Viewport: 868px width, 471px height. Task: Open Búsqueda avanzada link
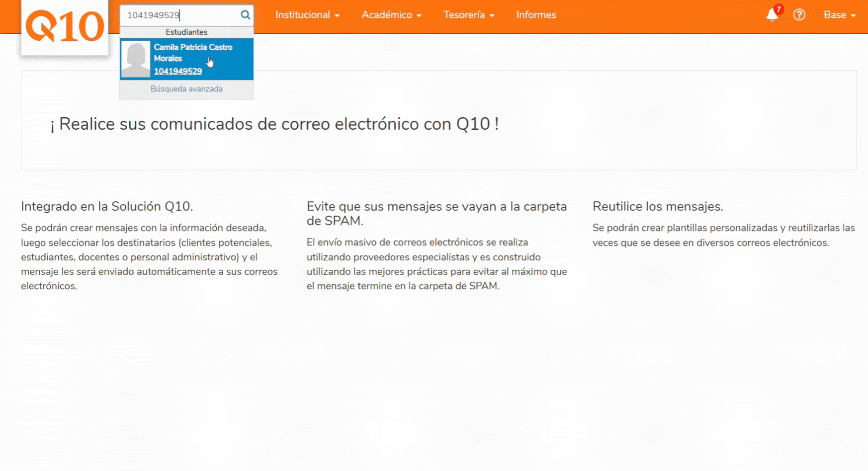tap(186, 89)
